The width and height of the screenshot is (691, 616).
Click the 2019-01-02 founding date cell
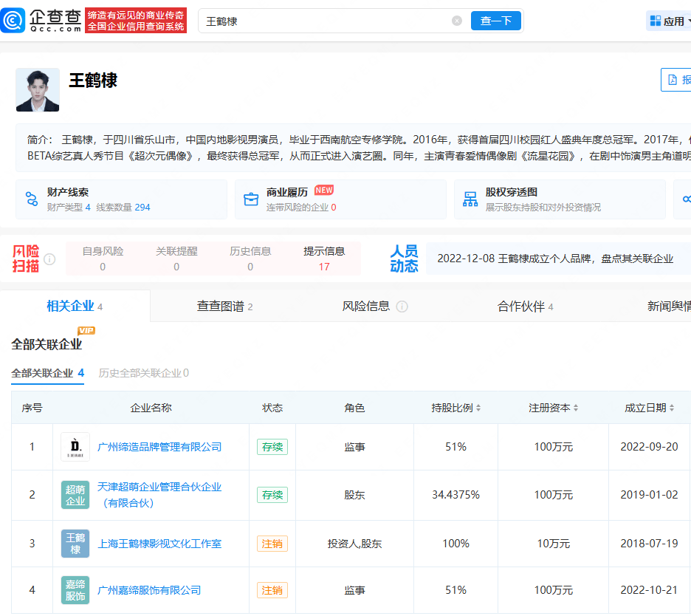coord(649,495)
